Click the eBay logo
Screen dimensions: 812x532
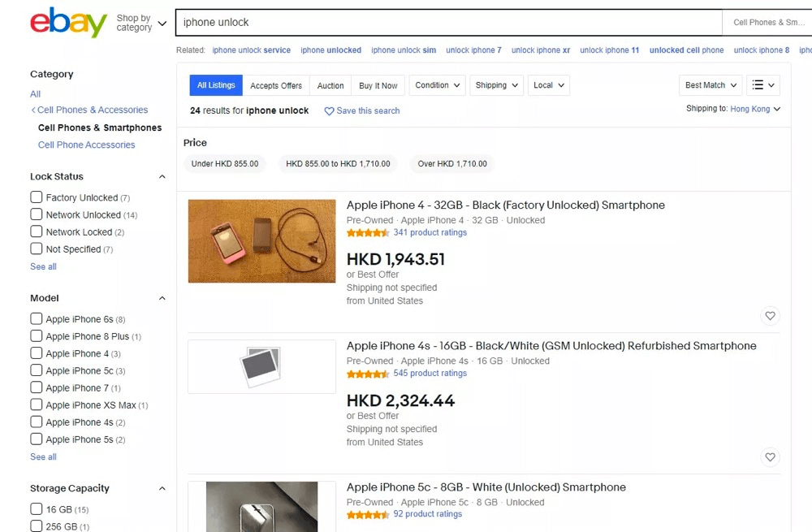tap(68, 23)
